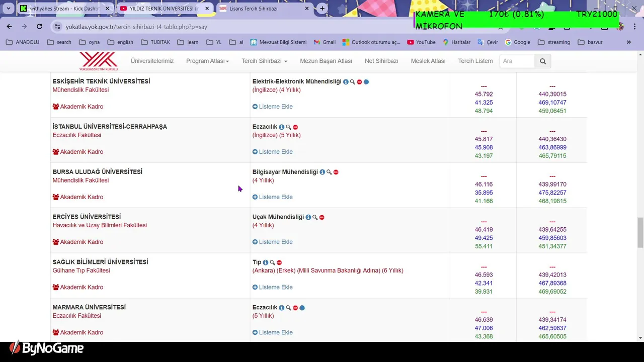Open Akademik Kadro for İstanbul Üniversitesi-Cerrahpaşa
The image size is (644, 362).
pos(78,152)
